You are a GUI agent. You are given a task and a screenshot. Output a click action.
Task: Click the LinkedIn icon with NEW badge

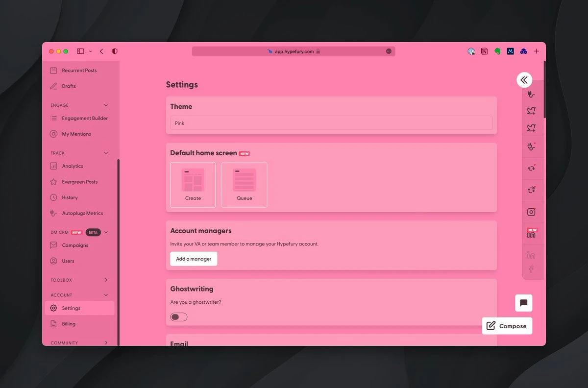[531, 234]
